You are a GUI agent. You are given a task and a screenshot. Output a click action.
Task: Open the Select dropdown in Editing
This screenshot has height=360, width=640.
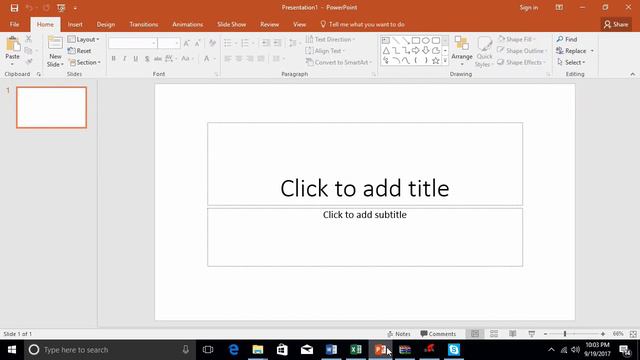pyautogui.click(x=571, y=62)
